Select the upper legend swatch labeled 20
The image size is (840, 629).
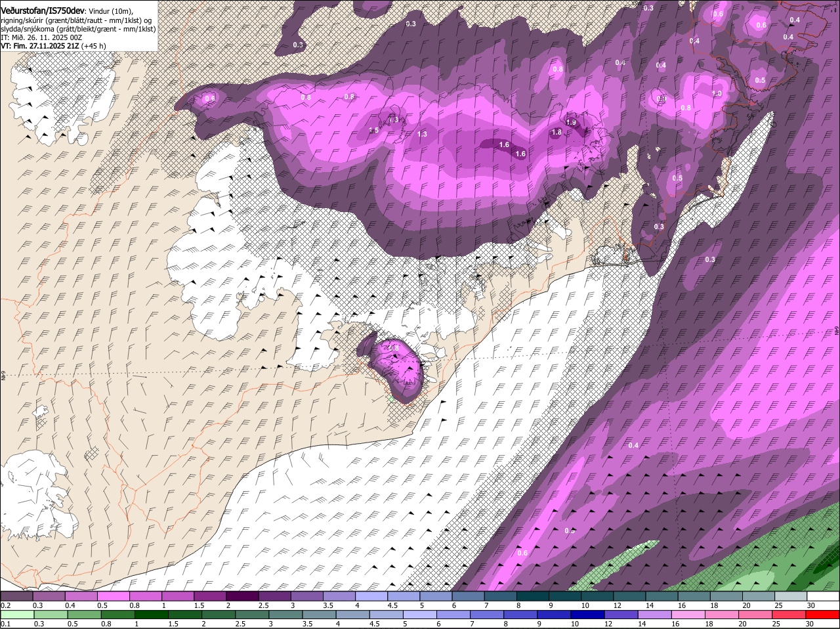coord(759,596)
